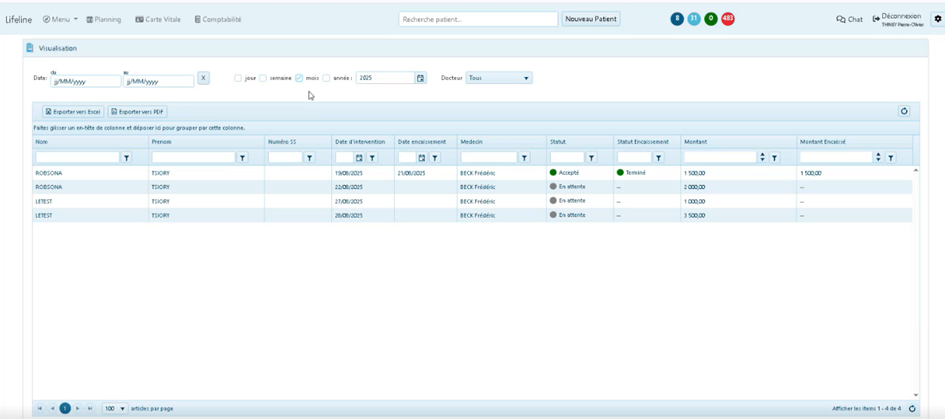
Task: Tick the semaine checkbox
Action: [263, 78]
